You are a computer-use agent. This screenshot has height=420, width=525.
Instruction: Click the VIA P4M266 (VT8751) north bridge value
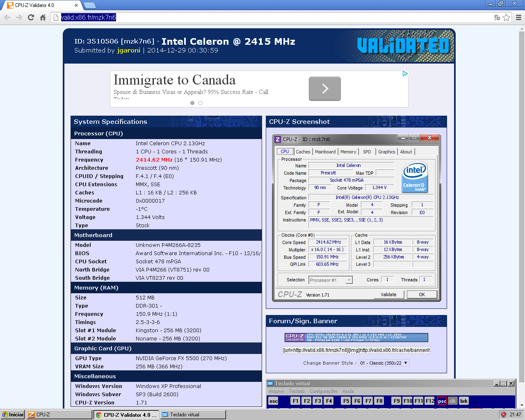pos(173,270)
